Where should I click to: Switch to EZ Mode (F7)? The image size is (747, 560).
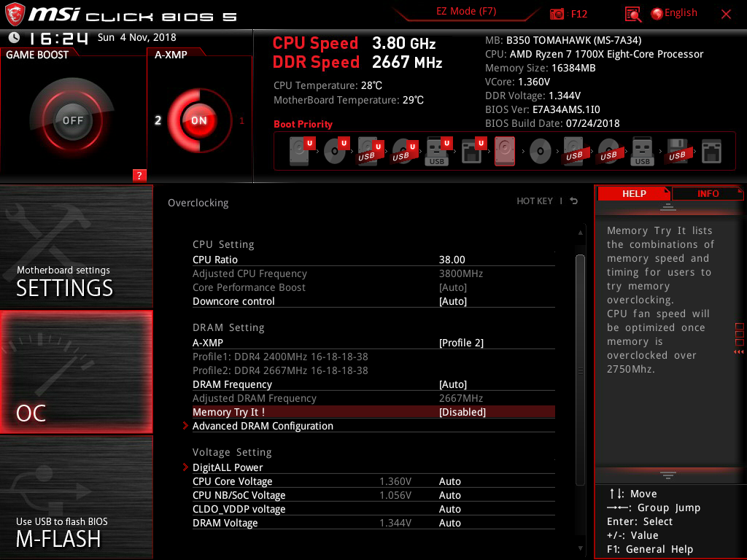(x=466, y=12)
